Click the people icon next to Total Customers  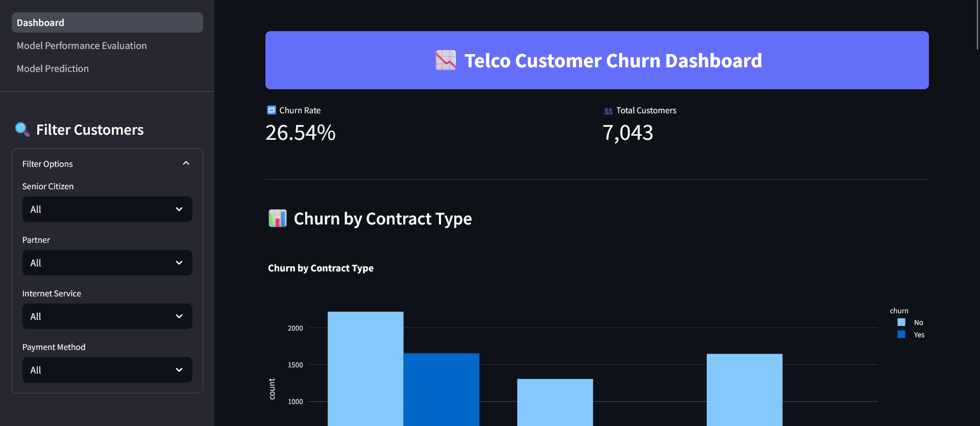pyautogui.click(x=607, y=110)
